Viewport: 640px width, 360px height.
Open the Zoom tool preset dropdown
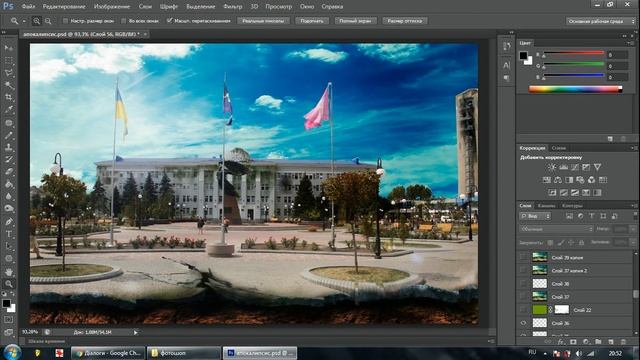pyautogui.click(x=24, y=21)
